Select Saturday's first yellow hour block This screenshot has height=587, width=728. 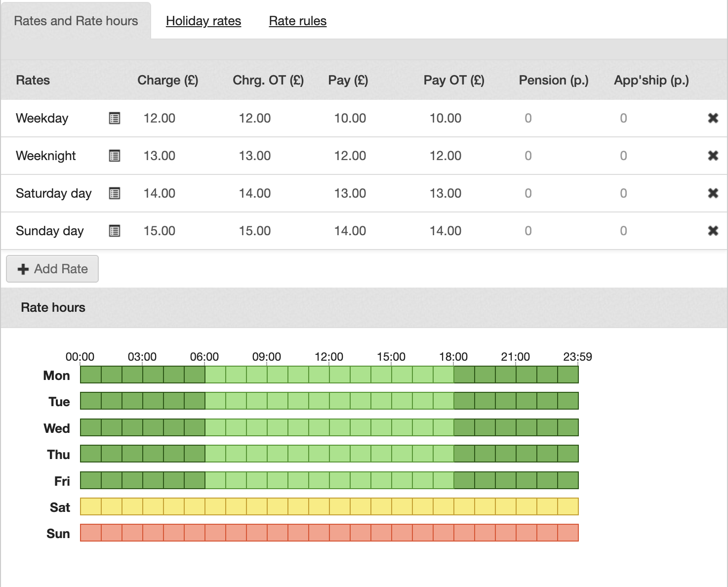[91, 506]
